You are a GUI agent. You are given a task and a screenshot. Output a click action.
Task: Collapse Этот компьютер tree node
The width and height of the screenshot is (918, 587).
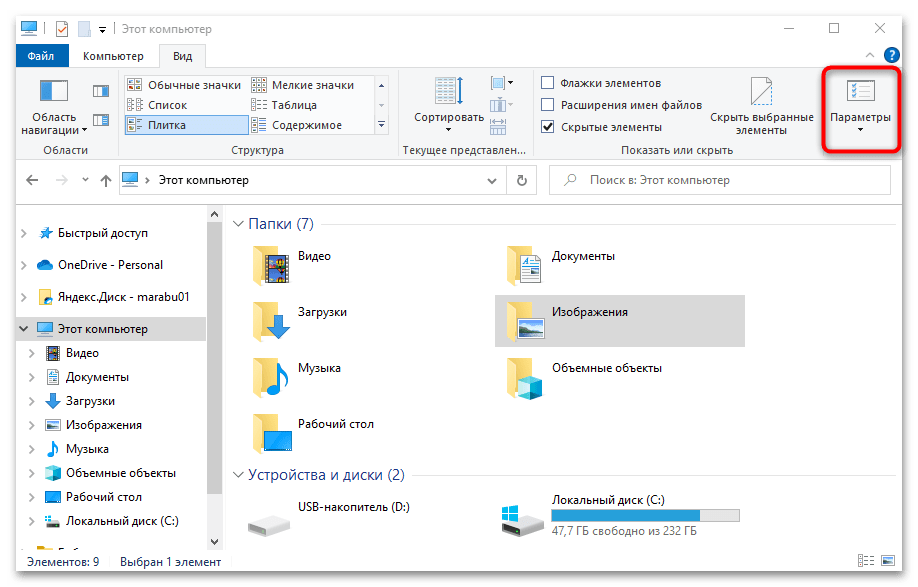click(24, 329)
